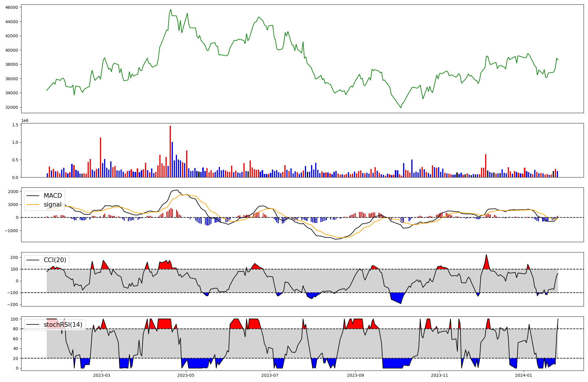Click the 2023-11 x-axis date label
Viewport: 588px width, 382px height.
440,375
